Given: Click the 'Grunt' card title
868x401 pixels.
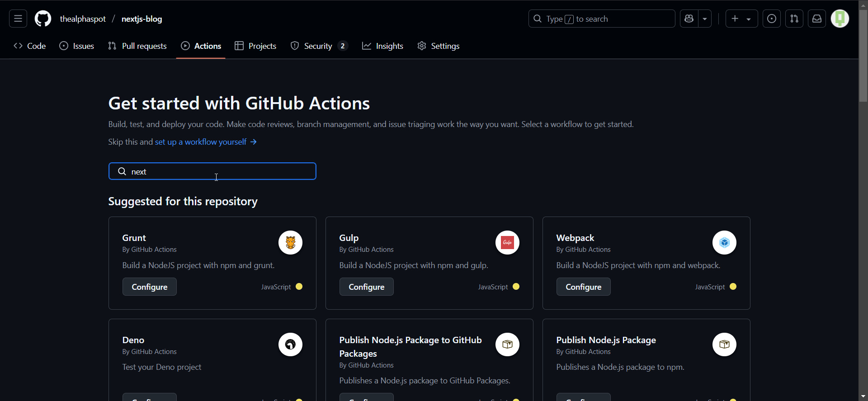Looking at the screenshot, I should [x=134, y=238].
